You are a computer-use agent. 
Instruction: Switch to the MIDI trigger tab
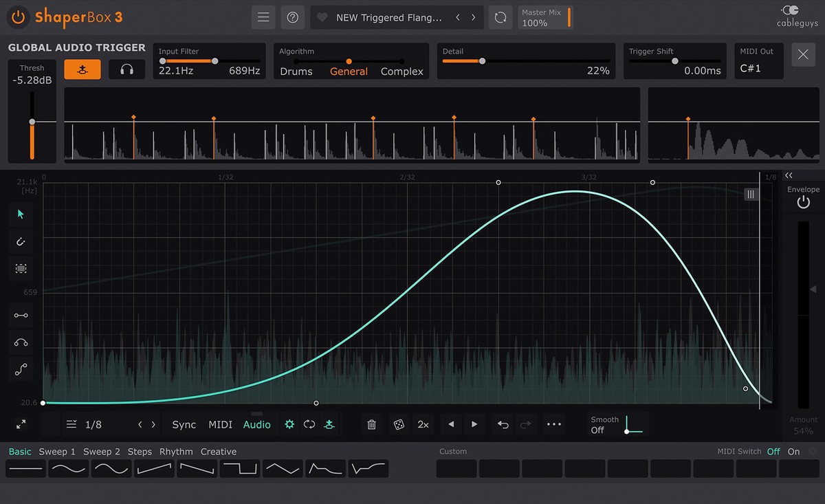pyautogui.click(x=220, y=424)
